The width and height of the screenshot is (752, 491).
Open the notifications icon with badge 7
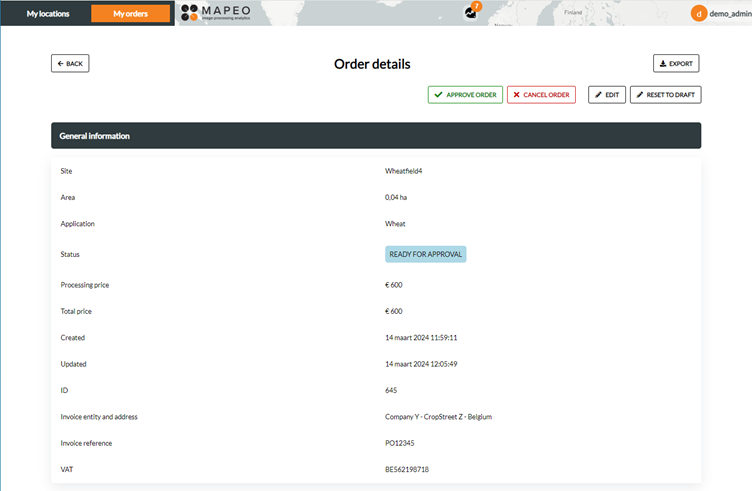[x=471, y=12]
